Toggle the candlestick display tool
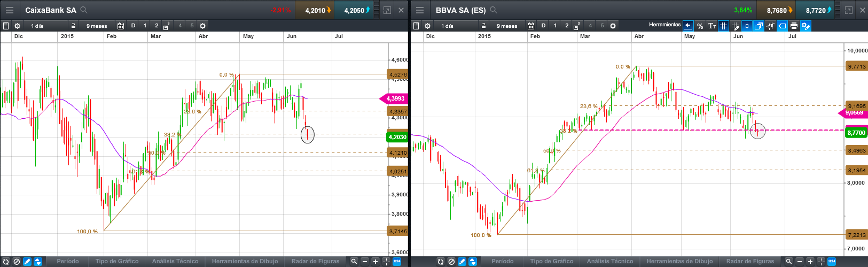The width and height of the screenshot is (868, 267). click(747, 26)
